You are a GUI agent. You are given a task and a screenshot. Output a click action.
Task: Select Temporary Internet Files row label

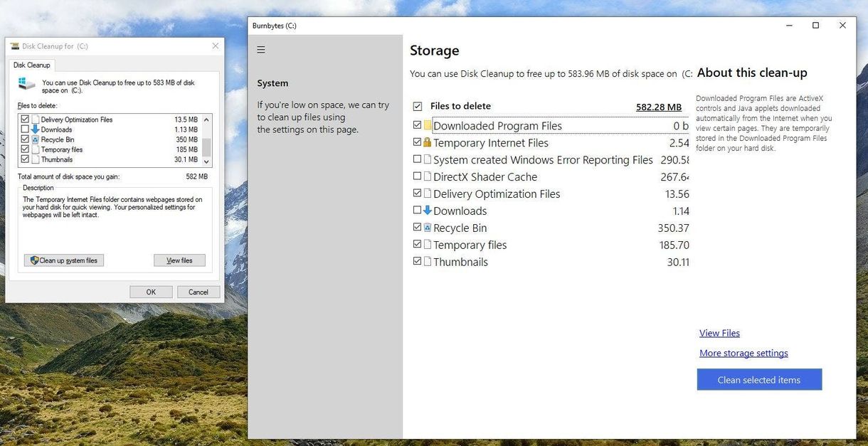click(x=491, y=142)
